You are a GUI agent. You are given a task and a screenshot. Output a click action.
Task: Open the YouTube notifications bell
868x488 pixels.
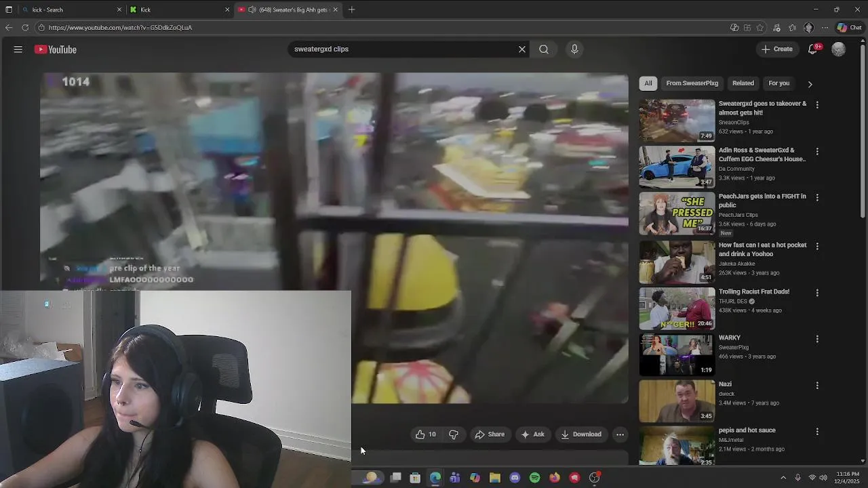click(x=813, y=49)
